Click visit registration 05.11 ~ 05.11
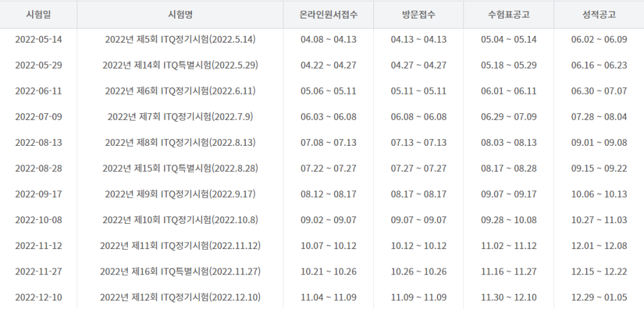 point(419,91)
